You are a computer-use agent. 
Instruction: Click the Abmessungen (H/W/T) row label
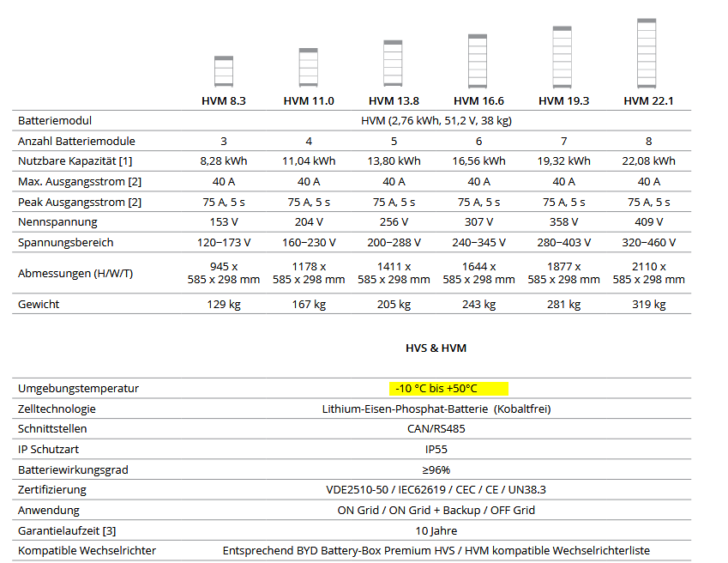pyautogui.click(x=75, y=274)
